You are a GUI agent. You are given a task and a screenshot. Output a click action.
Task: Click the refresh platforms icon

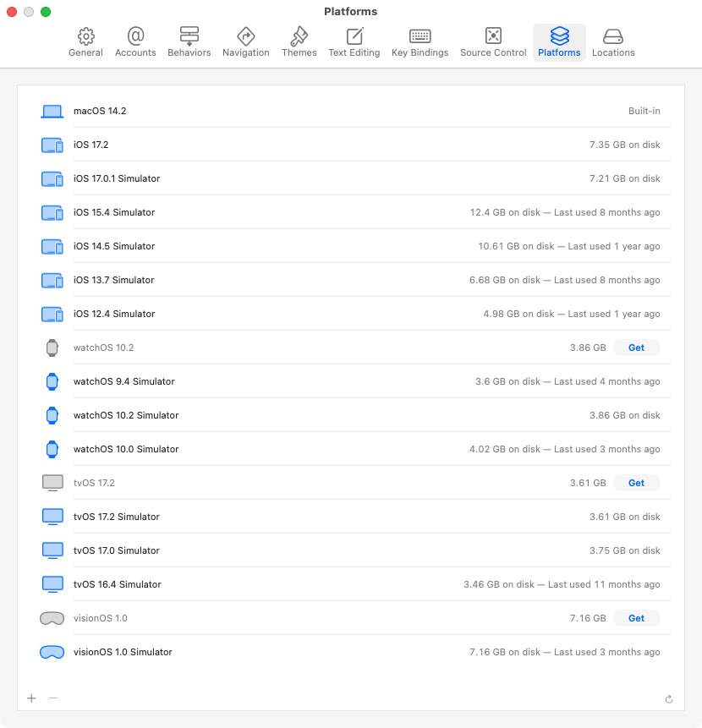tap(669, 699)
